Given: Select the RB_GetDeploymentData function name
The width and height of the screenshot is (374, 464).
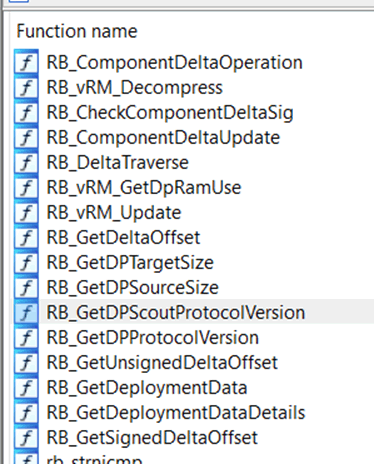Looking at the screenshot, I should [x=147, y=388].
